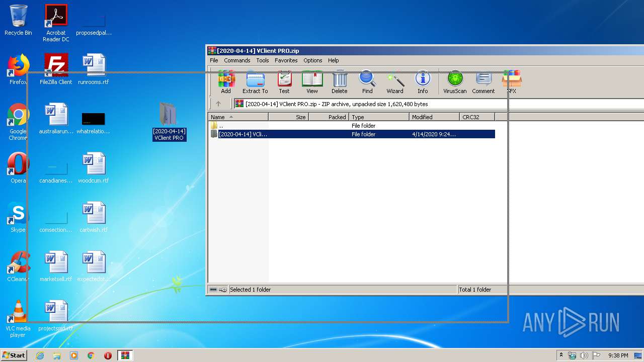Sort by the Type column header

(379, 117)
